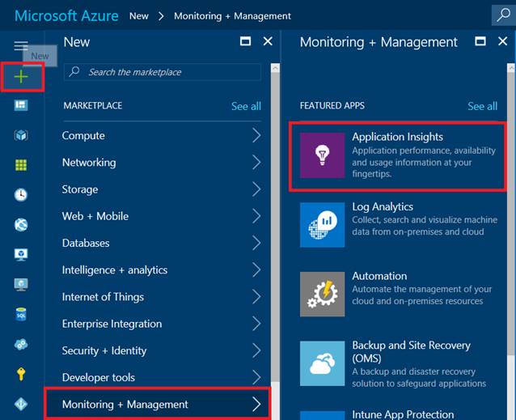Open Azure Active Directory diamond icon

click(21, 404)
